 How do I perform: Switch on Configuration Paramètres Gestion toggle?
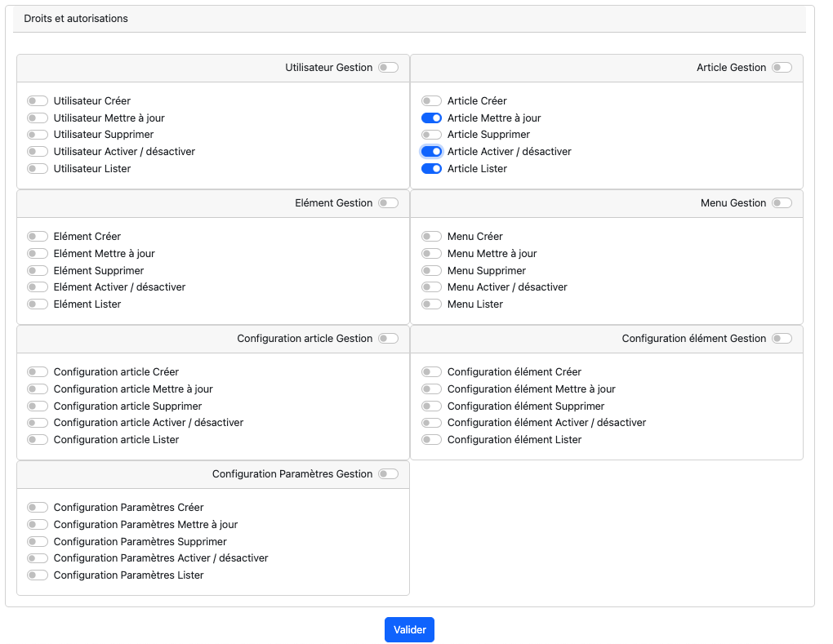[388, 474]
